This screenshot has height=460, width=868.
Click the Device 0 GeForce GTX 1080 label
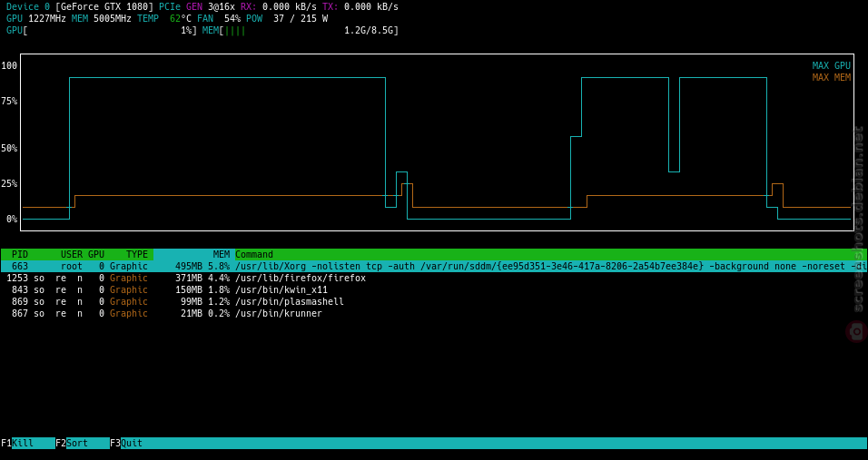(80, 7)
